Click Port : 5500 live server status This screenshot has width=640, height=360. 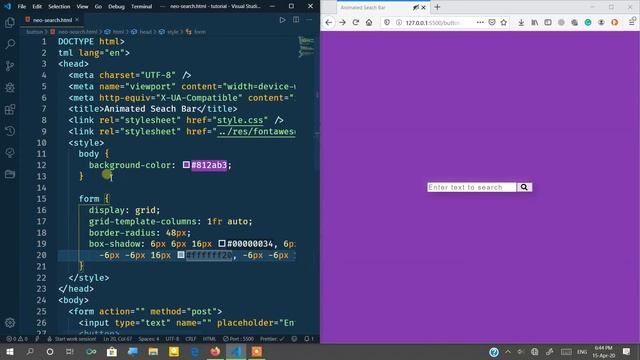tap(238, 339)
